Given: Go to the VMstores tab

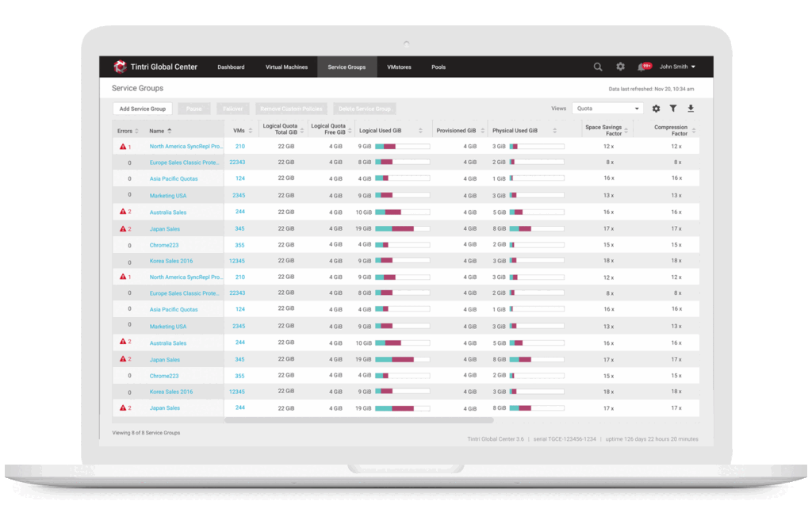Looking at the screenshot, I should tap(400, 67).
